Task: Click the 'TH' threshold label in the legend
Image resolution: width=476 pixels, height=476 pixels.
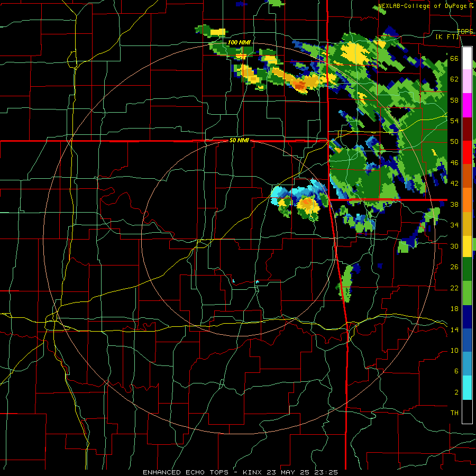Action: coord(454,413)
